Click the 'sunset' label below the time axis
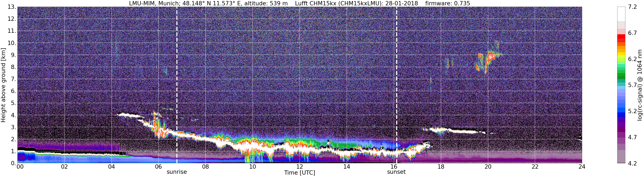 pyautogui.click(x=396, y=172)
